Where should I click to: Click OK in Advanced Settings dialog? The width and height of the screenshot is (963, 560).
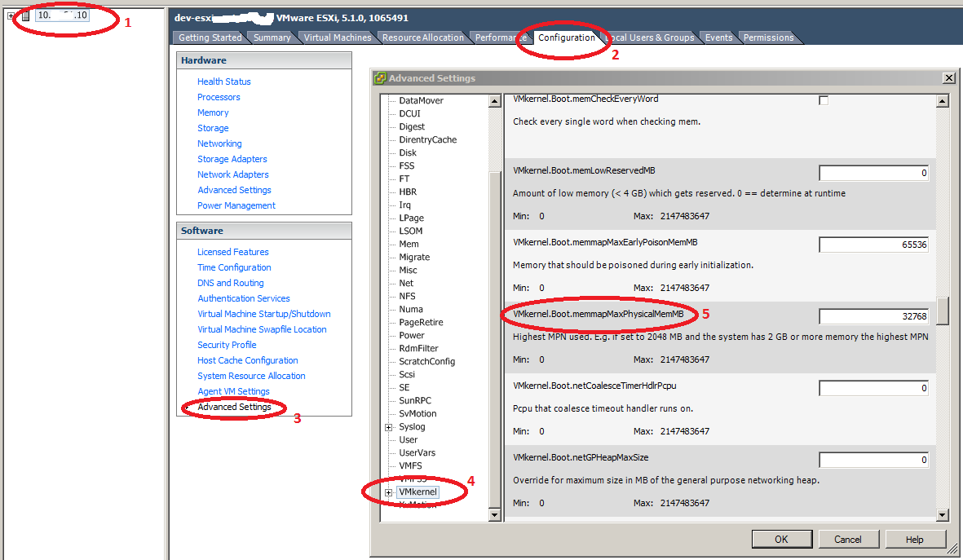tap(781, 539)
